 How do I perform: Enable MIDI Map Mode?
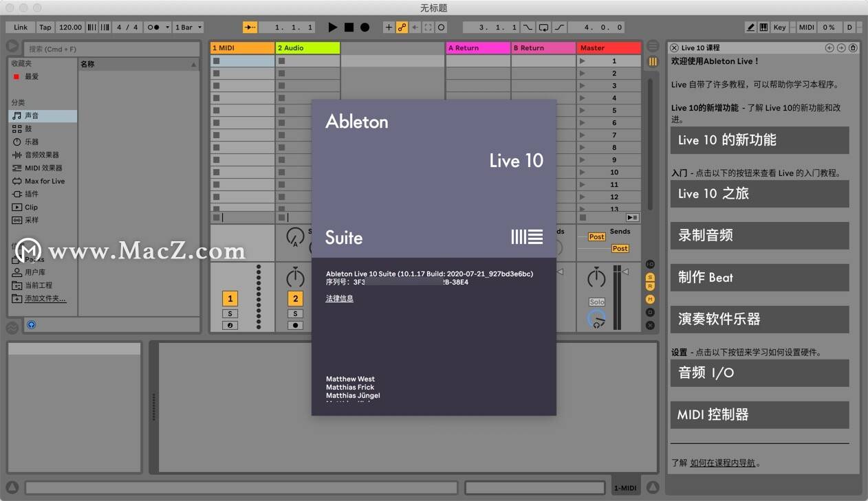coord(806,27)
